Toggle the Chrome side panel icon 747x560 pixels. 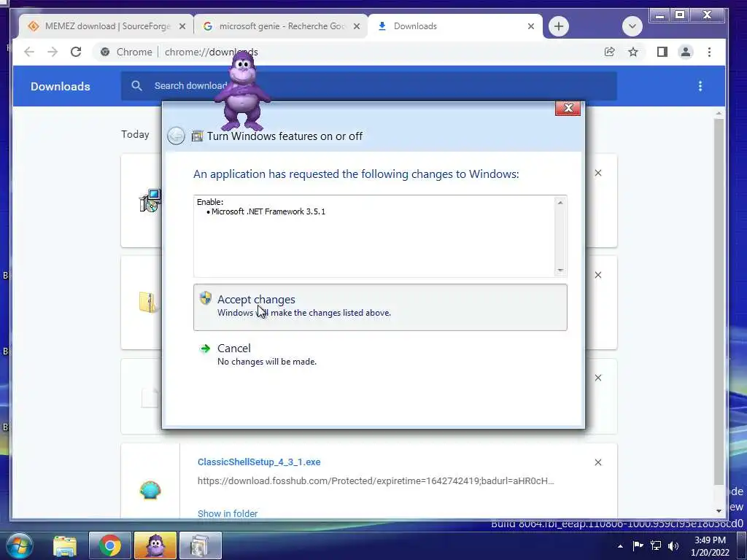pyautogui.click(x=662, y=52)
